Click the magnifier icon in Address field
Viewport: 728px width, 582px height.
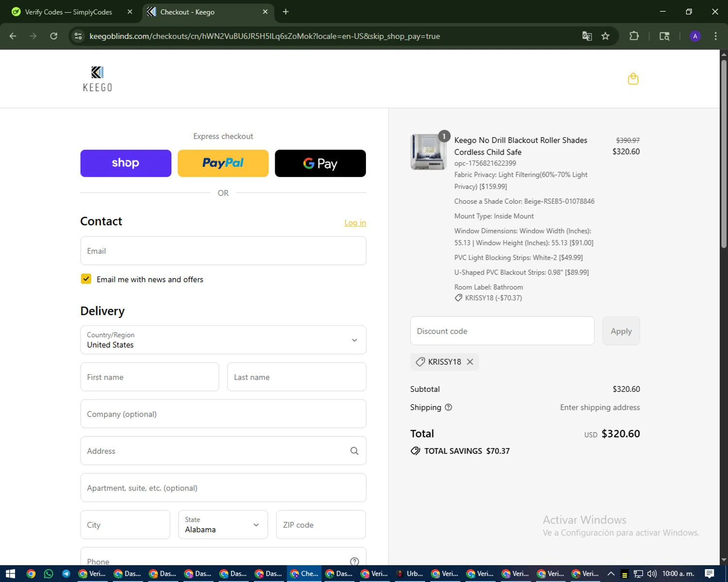(x=354, y=451)
